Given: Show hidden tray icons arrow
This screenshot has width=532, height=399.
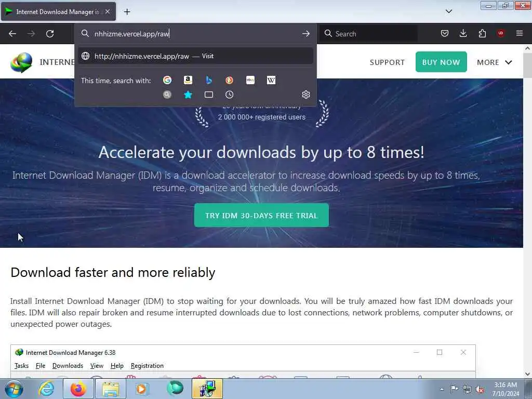Looking at the screenshot, I should [442, 389].
